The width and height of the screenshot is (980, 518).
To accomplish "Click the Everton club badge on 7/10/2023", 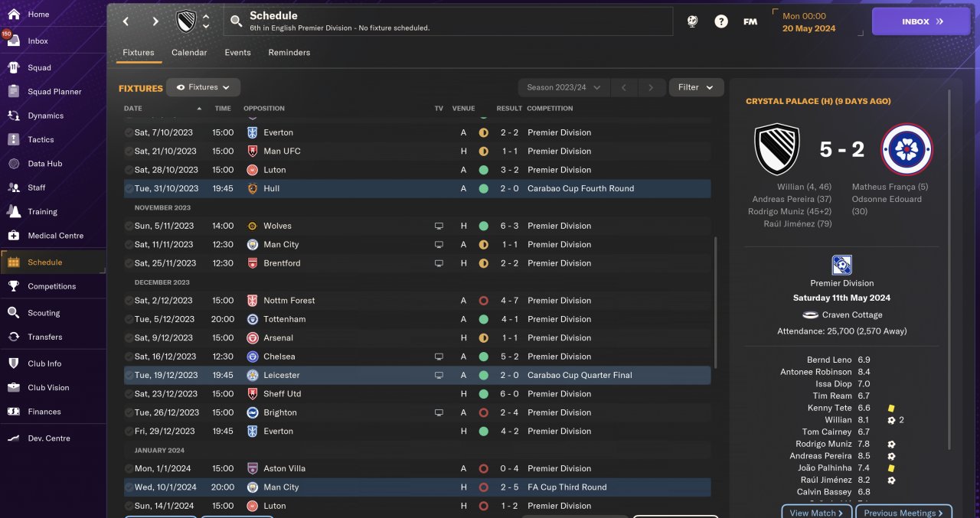I will [x=251, y=132].
